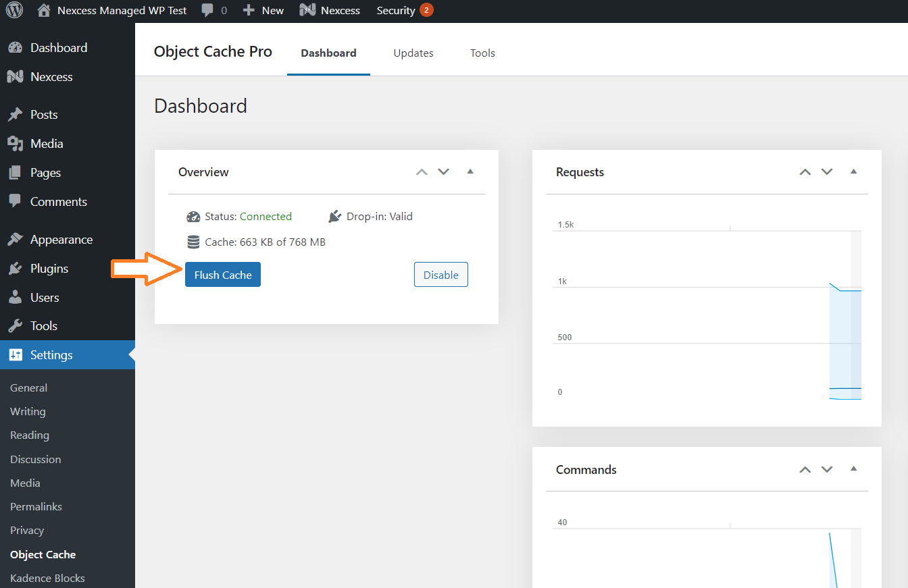Click the Requests chart area
Image resolution: width=908 pixels, height=588 pixels.
(x=707, y=312)
